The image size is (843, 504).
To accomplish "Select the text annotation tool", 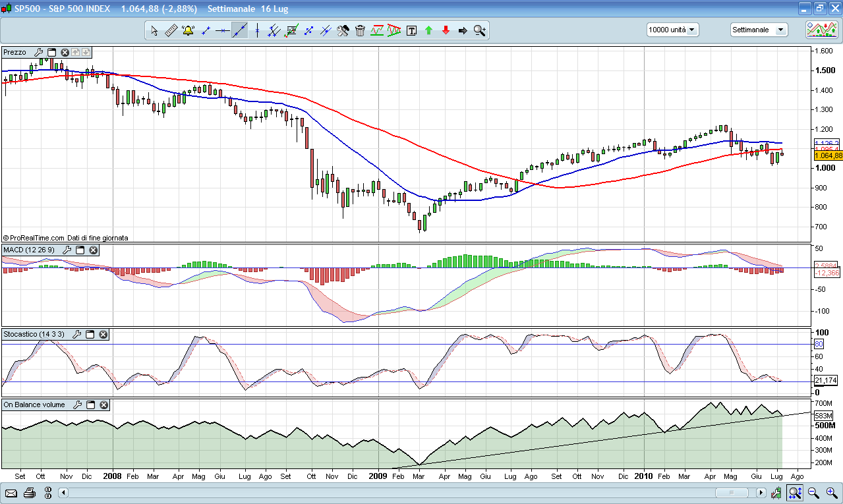I will [x=412, y=30].
